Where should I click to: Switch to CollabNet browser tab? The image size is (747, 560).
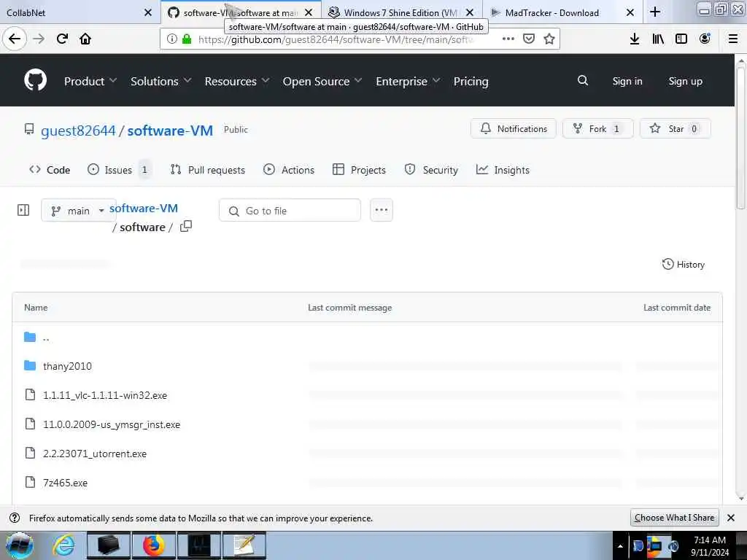[x=71, y=12]
